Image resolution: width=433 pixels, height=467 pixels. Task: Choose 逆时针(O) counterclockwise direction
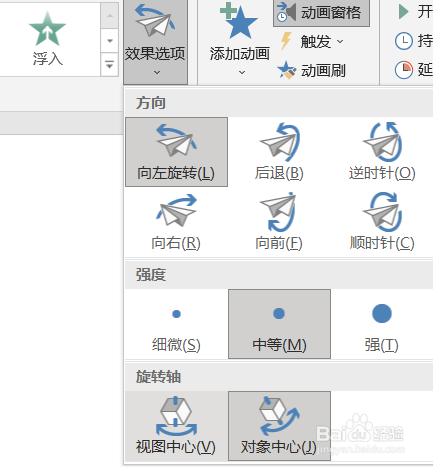382,152
